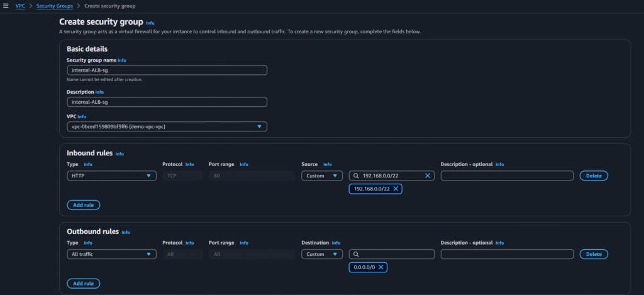This screenshot has height=295, width=644.
Task: Open Info for outbound Destination column
Action: 336,243
